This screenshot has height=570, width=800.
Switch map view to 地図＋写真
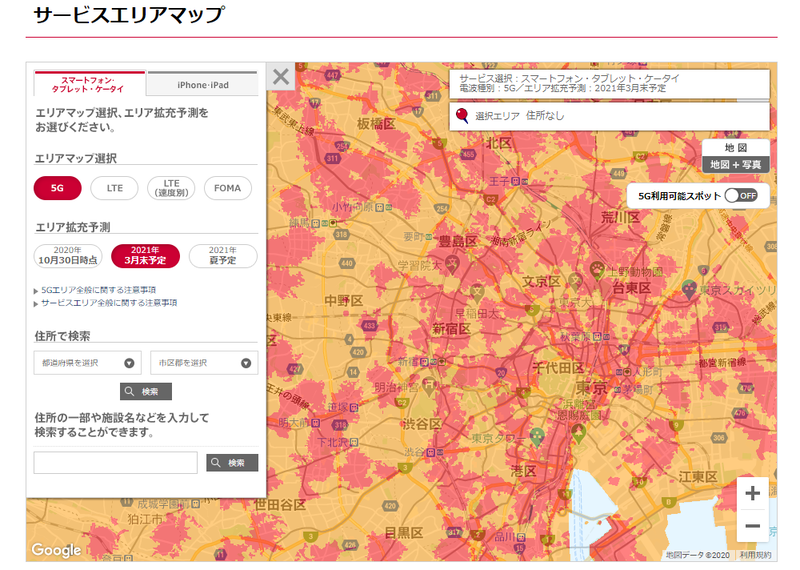click(x=735, y=164)
